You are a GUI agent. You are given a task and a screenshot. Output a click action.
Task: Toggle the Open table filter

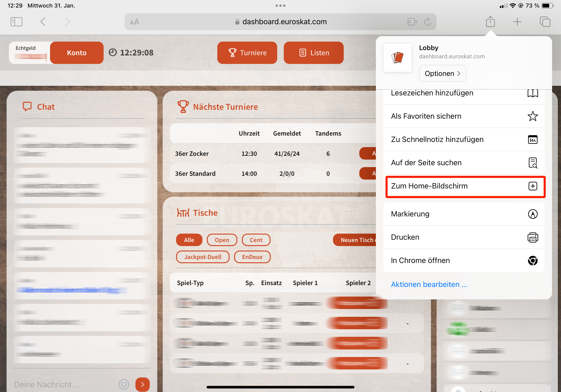click(x=222, y=240)
